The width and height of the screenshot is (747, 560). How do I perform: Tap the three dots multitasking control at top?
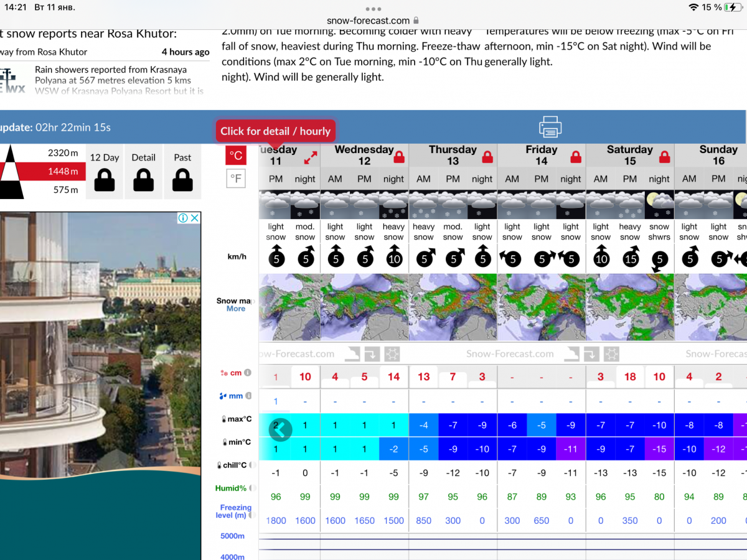373,9
